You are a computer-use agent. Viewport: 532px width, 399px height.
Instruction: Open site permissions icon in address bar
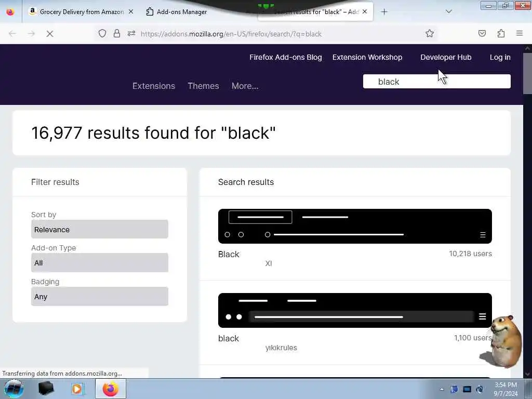(x=131, y=34)
